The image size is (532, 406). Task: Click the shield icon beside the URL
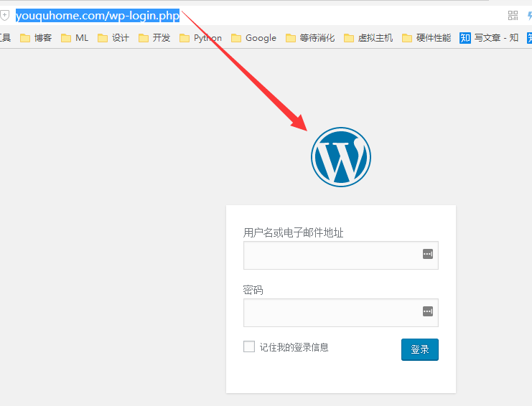(x=4, y=16)
